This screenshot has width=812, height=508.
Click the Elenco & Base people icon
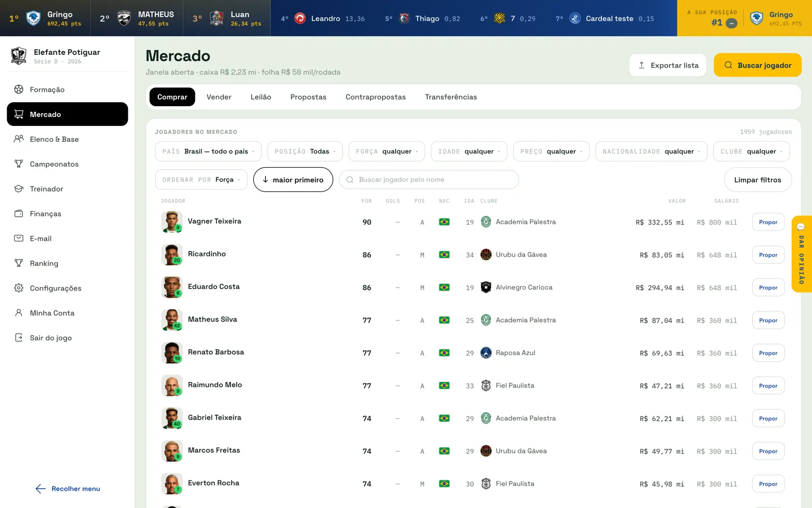19,139
